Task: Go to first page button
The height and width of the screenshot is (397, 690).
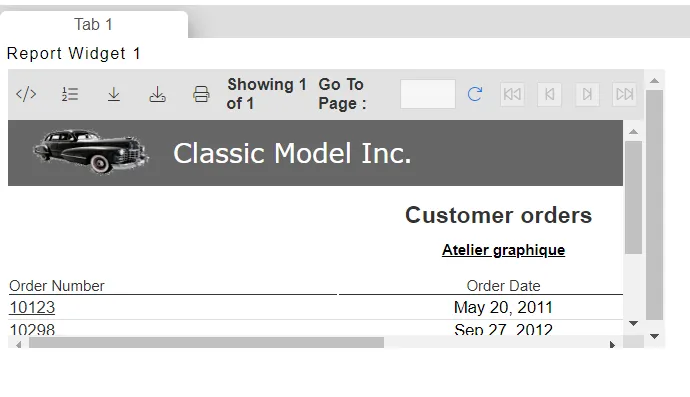Action: pyautogui.click(x=512, y=94)
